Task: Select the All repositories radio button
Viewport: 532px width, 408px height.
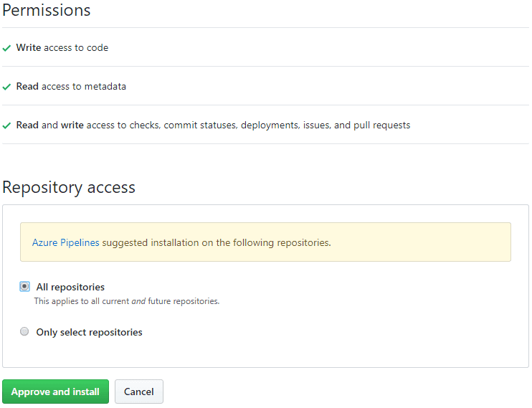Action: pos(24,287)
